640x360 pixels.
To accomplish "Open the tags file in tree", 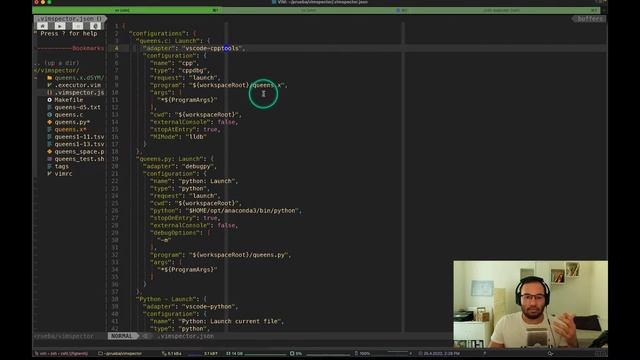I will (x=62, y=166).
